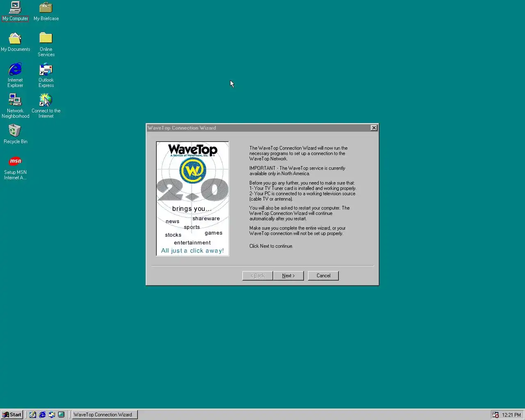
Task: Click the 'IMPORTANT - The WaveTop service' paragraph
Action: pos(297,171)
